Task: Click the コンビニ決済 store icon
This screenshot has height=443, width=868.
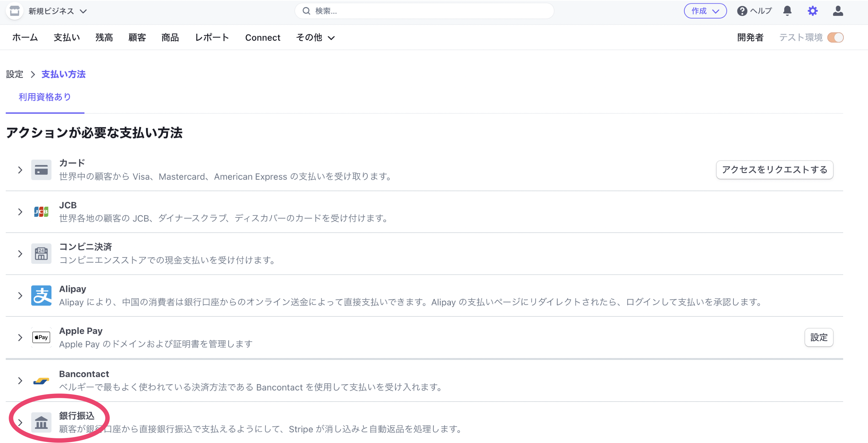Action: click(41, 253)
